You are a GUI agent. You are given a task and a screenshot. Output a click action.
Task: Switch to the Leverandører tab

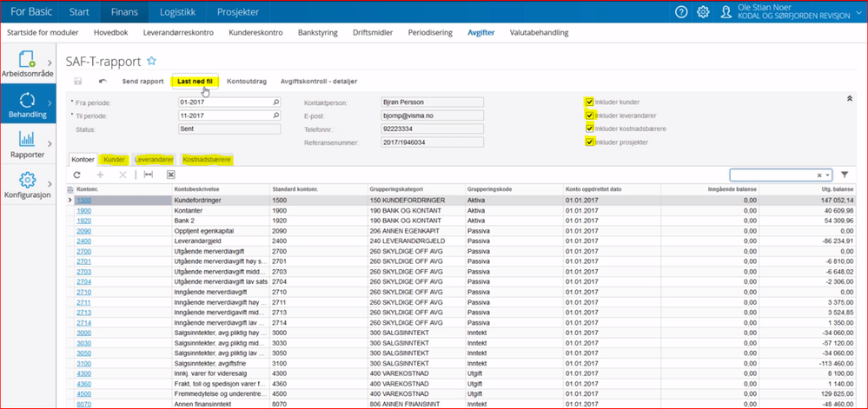pyautogui.click(x=155, y=160)
